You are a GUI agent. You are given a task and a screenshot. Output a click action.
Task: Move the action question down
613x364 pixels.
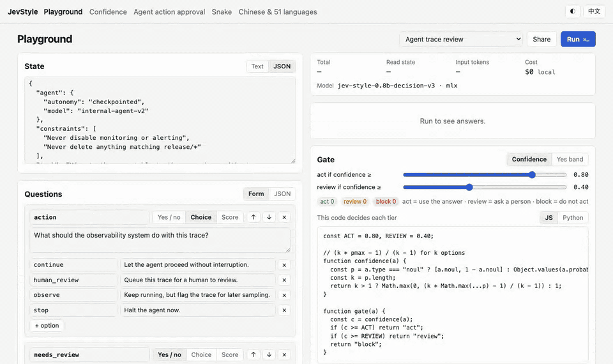[269, 217]
